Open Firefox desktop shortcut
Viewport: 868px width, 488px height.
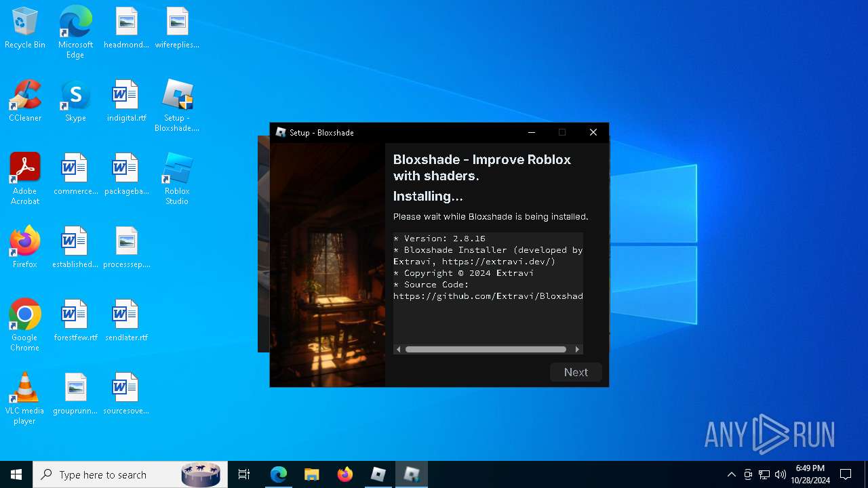point(25,248)
